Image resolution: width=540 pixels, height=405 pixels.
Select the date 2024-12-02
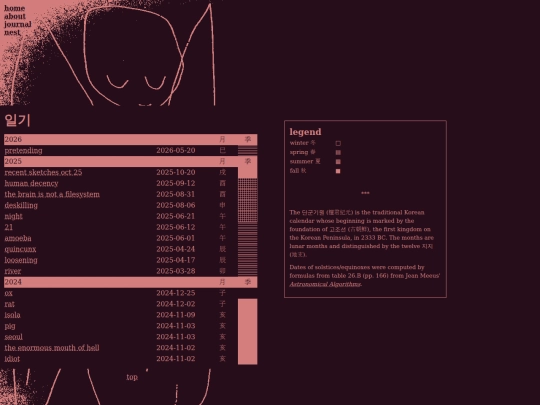pos(176,304)
